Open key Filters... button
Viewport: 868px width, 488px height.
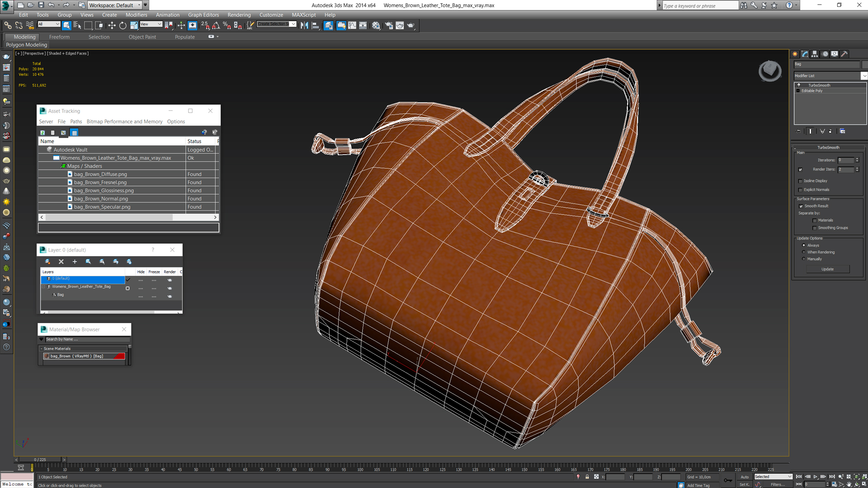coord(778,484)
